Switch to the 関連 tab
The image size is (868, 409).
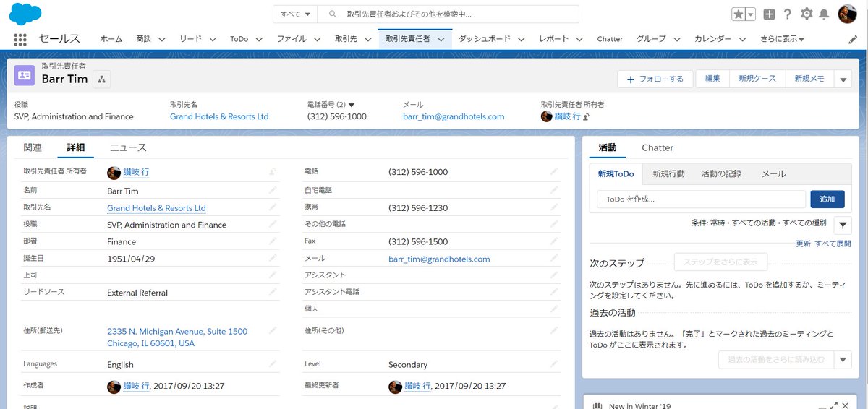tap(33, 147)
